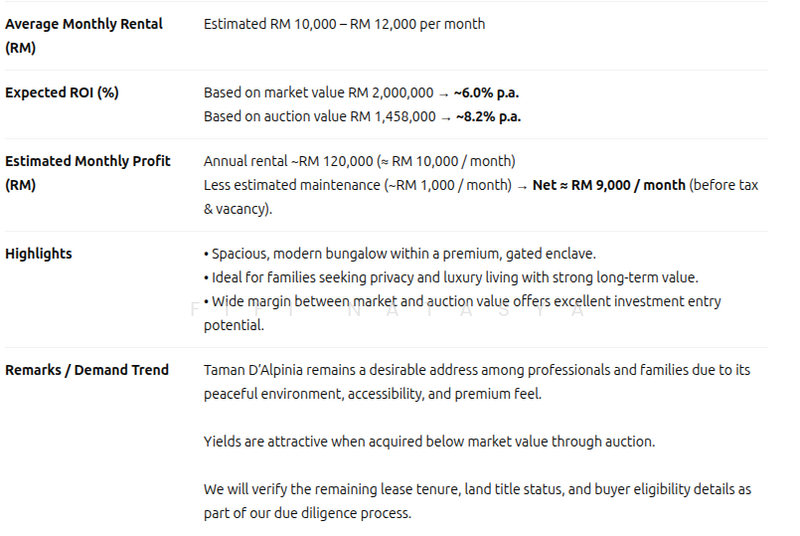The width and height of the screenshot is (800, 536).
Task: Click the Yields are attractive sentence
Action: click(429, 441)
